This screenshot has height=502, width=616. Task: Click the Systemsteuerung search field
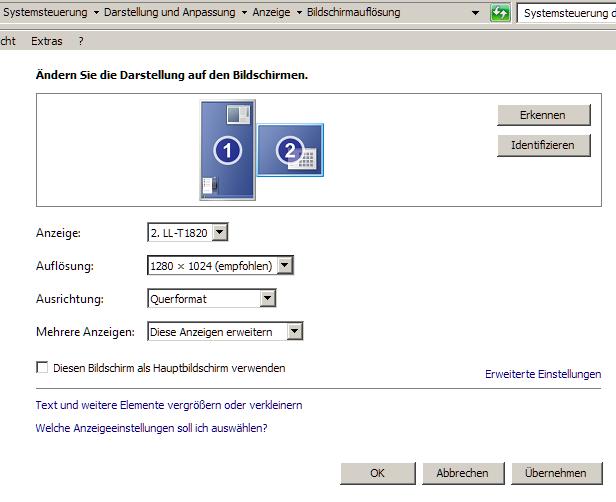click(566, 13)
